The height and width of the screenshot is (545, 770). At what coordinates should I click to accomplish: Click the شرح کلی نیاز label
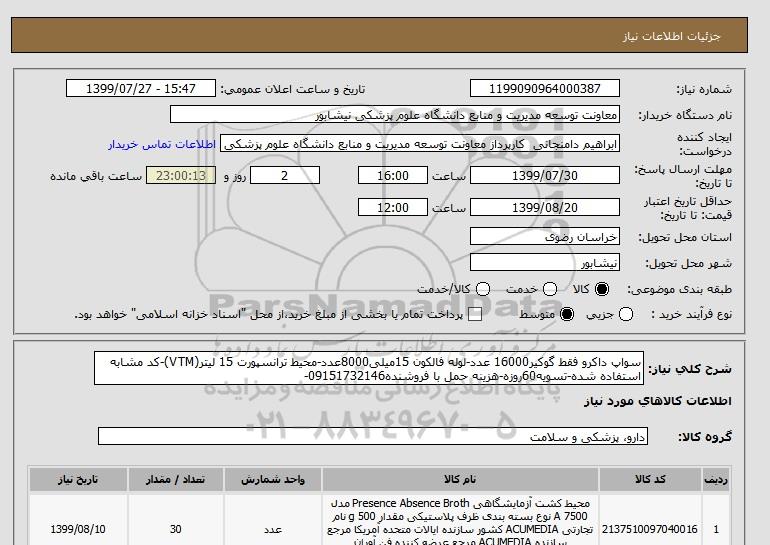pyautogui.click(x=690, y=369)
